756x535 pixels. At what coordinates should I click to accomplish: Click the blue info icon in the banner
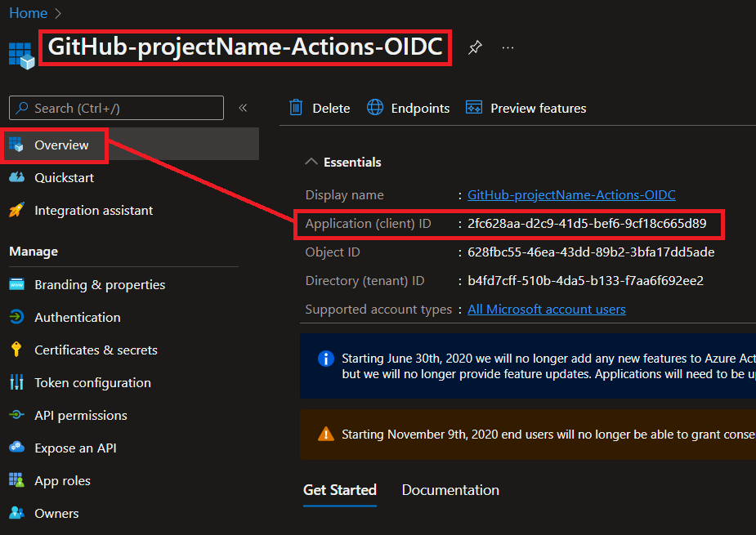tap(326, 359)
